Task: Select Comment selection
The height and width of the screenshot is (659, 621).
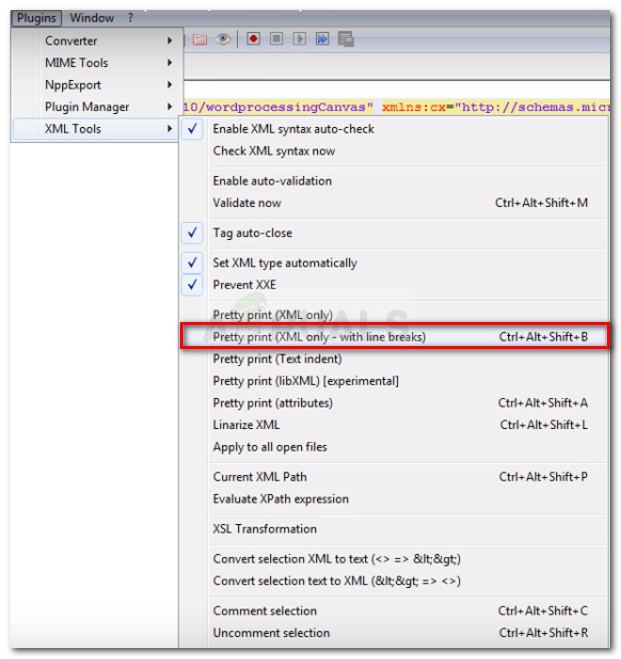Action: pos(394,611)
